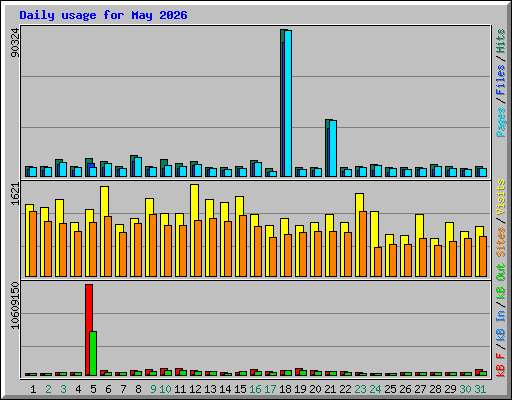Click the "Visits" legend label
This screenshot has width=512, height=400.
(500, 197)
